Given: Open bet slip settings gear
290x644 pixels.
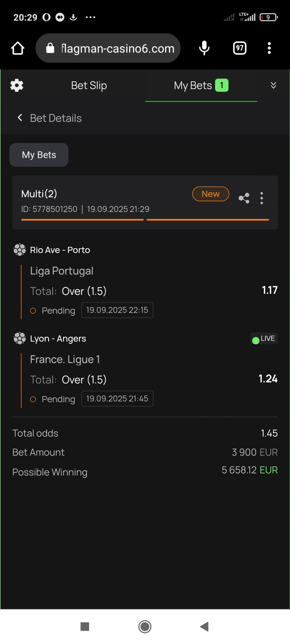Looking at the screenshot, I should click(x=17, y=85).
